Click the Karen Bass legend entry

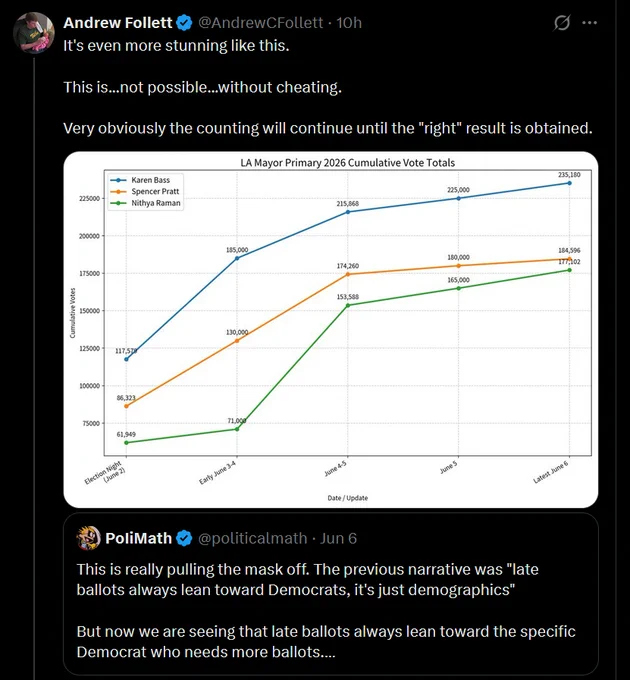146,180
